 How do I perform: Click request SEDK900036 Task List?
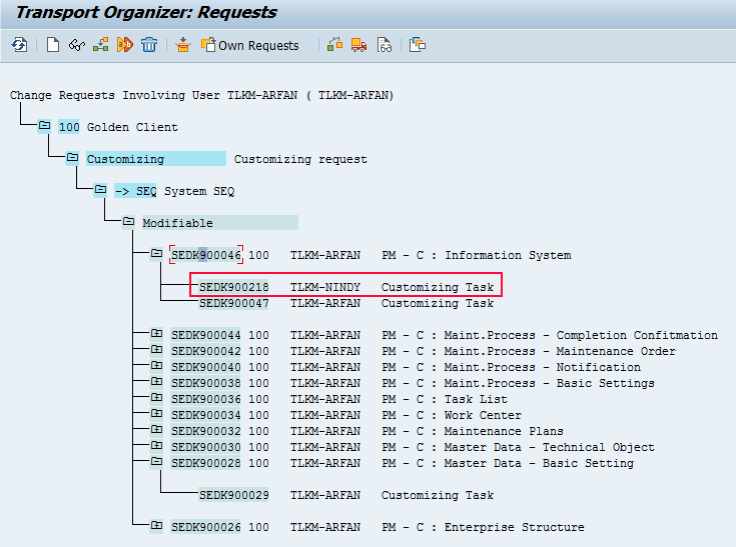(205, 399)
